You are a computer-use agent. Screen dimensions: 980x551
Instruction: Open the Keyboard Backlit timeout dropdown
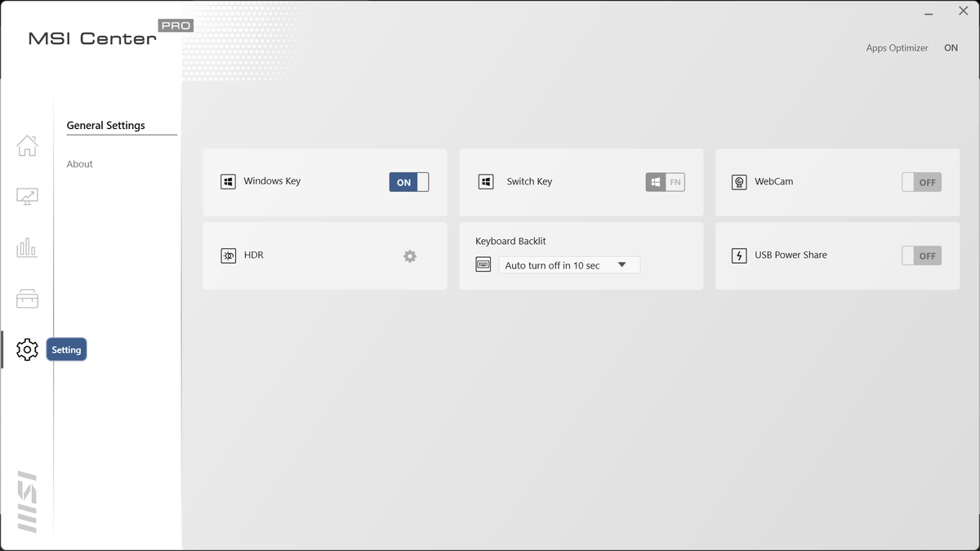pyautogui.click(x=569, y=265)
